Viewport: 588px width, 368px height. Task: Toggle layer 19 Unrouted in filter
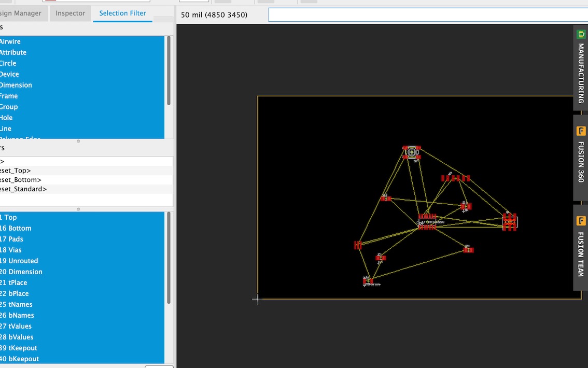(x=82, y=261)
